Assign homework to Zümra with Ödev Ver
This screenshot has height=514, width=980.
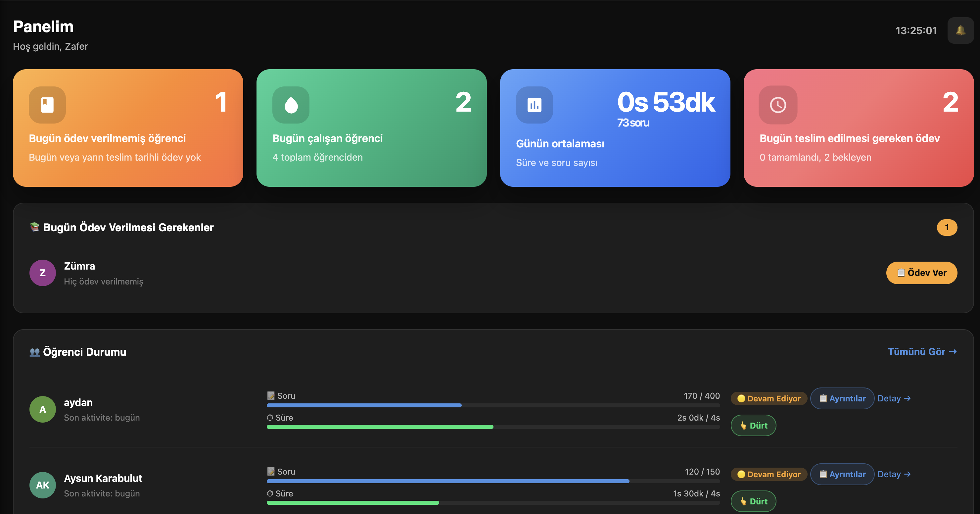tap(921, 273)
